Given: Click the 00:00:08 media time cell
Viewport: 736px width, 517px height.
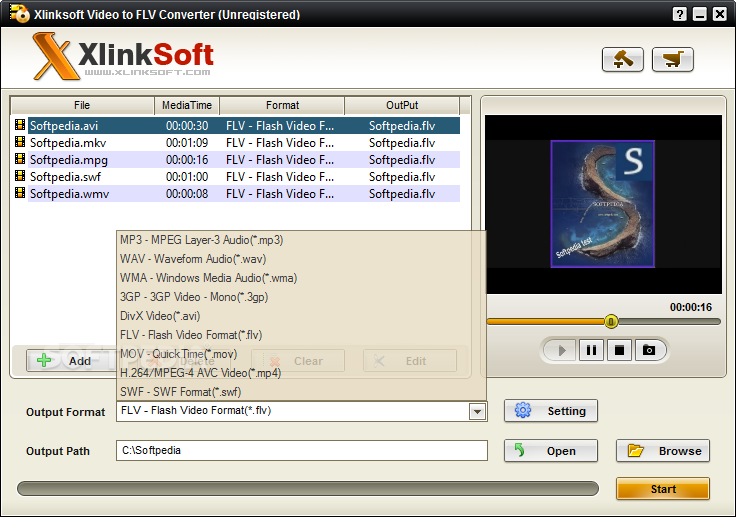Looking at the screenshot, I should 187,193.
